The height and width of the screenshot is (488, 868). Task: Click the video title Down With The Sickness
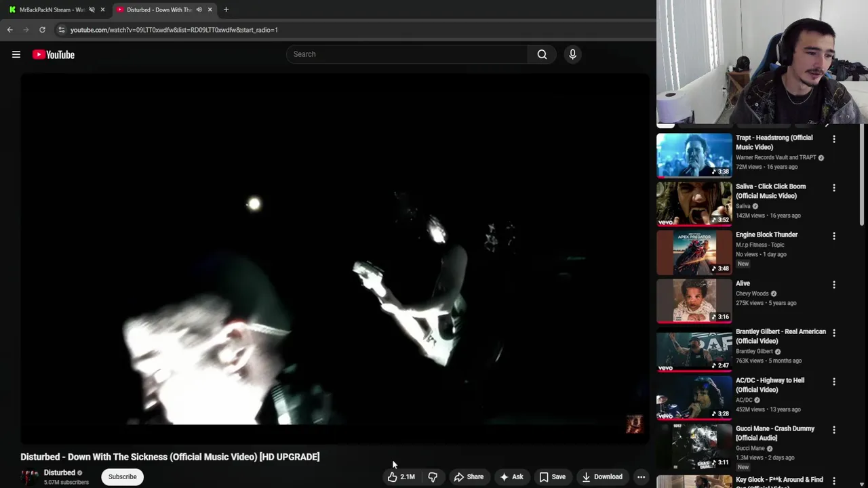coord(170,457)
